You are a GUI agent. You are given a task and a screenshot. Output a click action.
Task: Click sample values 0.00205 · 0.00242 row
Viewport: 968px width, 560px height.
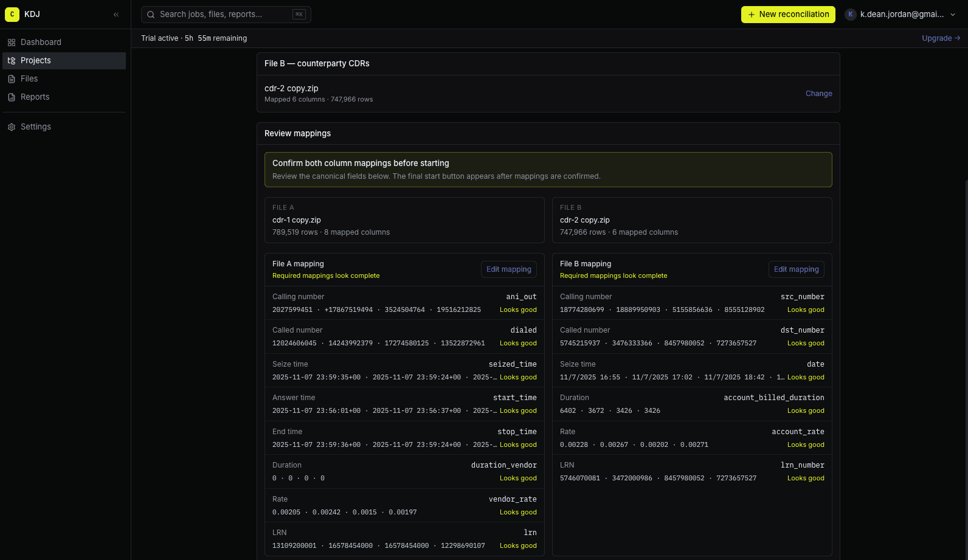(x=345, y=513)
